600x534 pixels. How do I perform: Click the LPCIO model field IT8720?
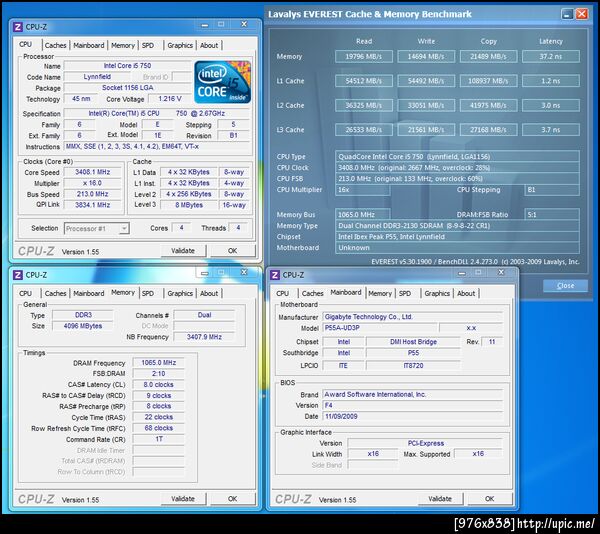[x=413, y=366]
